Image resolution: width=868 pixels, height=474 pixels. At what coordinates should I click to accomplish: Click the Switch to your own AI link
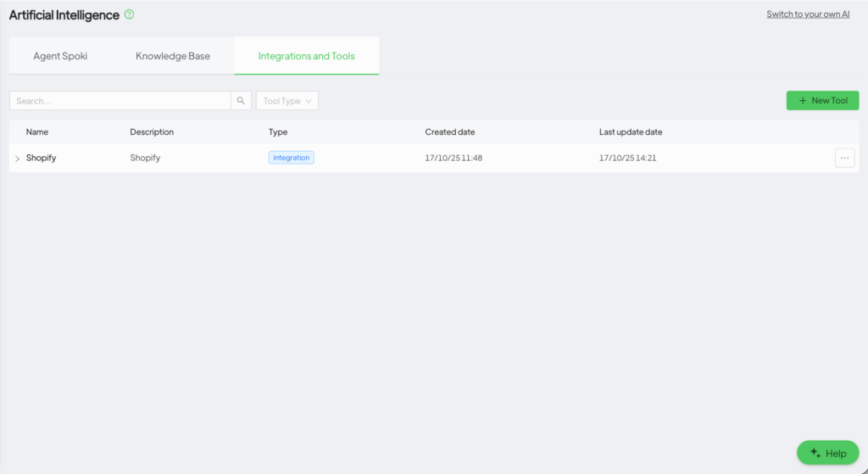(808, 14)
